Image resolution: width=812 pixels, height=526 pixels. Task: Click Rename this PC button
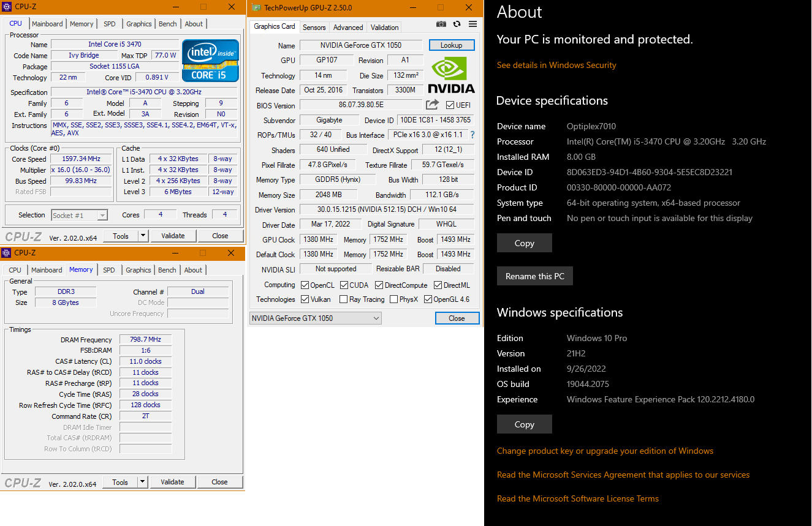pos(535,276)
